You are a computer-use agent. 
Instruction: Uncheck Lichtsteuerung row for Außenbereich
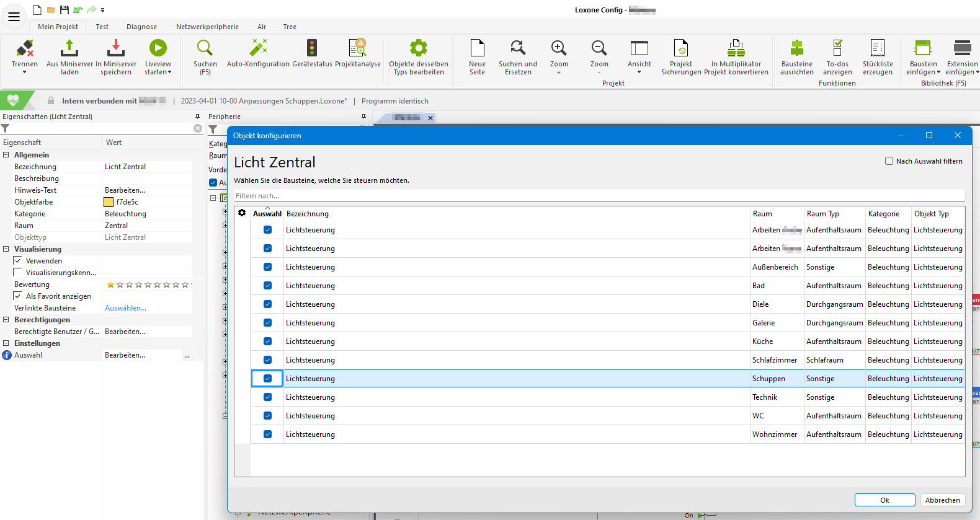267,267
